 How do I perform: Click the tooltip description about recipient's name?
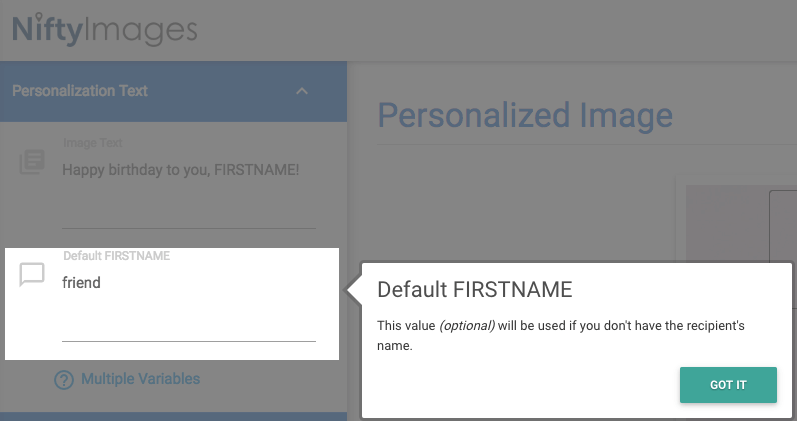pyautogui.click(x=560, y=336)
